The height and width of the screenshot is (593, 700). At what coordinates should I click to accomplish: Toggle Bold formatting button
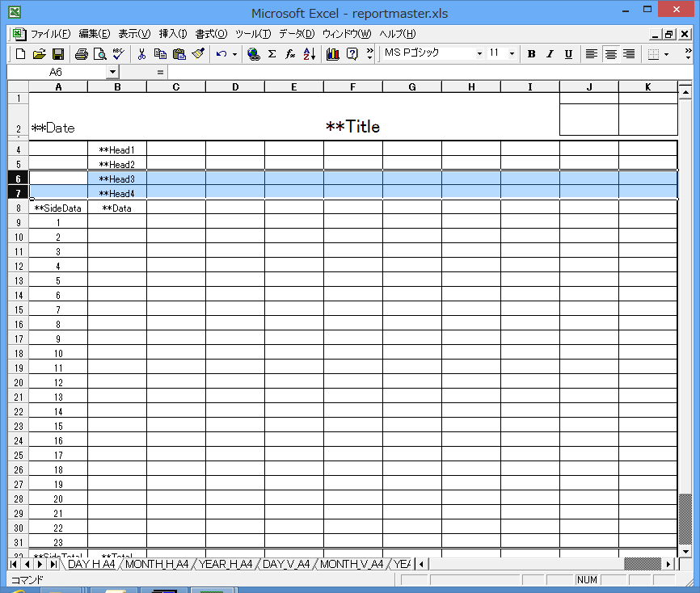pos(531,54)
